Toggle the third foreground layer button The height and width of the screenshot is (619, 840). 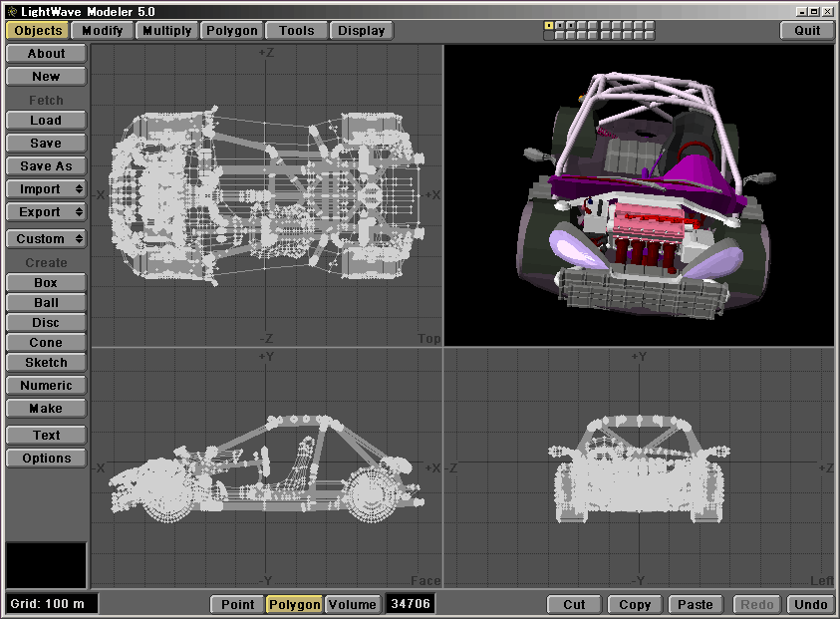(x=570, y=25)
